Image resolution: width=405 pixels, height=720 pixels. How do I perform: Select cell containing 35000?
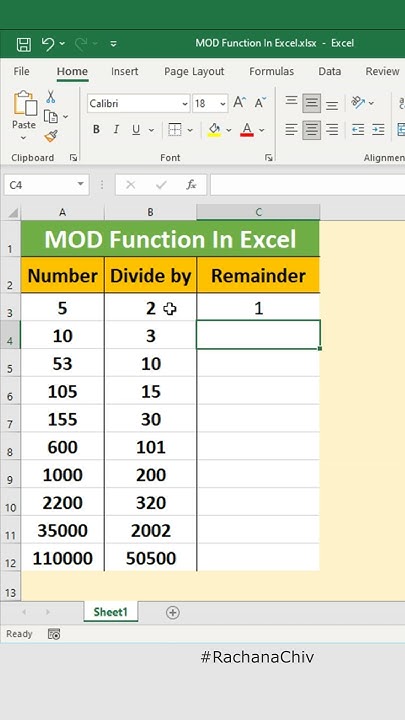(x=62, y=530)
